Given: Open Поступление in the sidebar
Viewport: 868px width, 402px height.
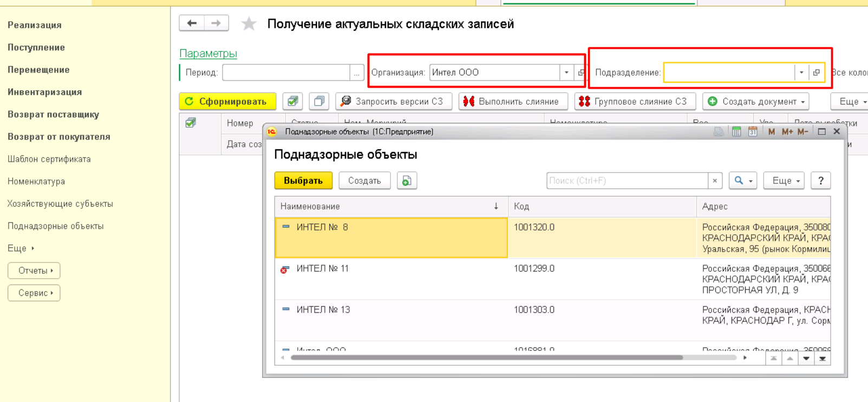Looking at the screenshot, I should tap(36, 47).
